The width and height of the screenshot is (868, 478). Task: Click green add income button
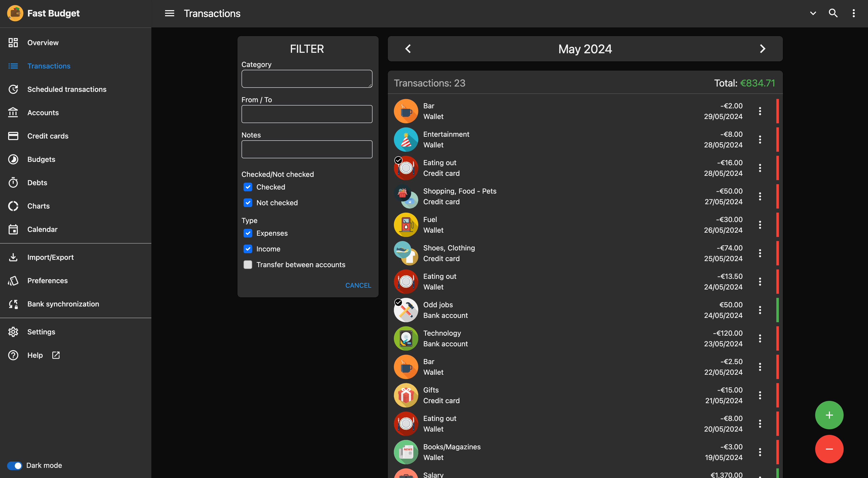click(829, 415)
